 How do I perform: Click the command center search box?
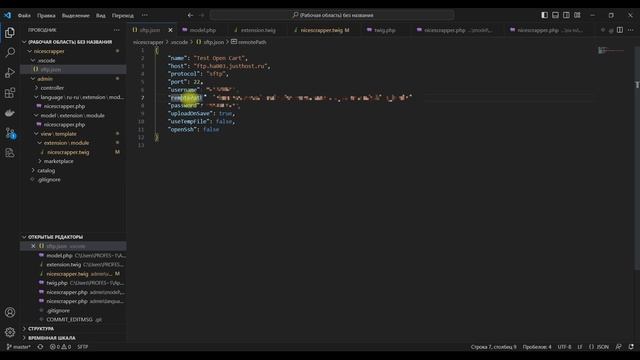coord(332,15)
